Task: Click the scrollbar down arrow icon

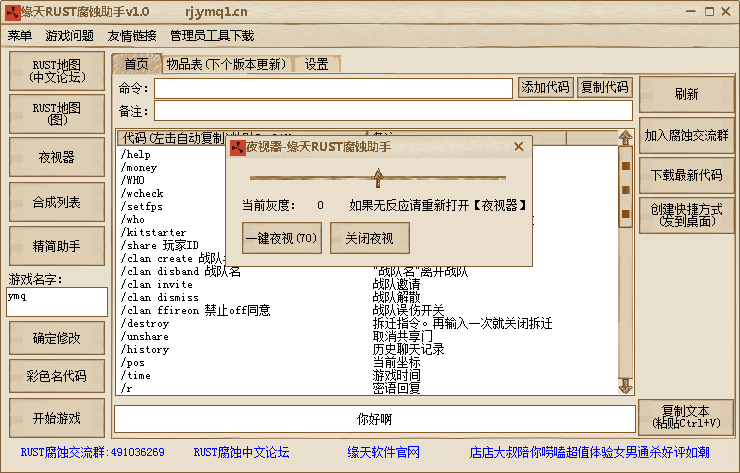Action: click(x=626, y=386)
